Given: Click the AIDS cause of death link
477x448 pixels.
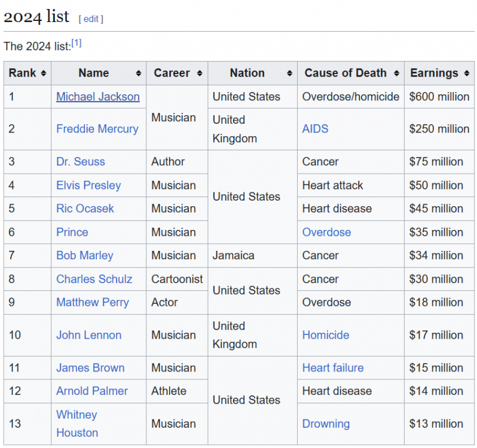Looking at the screenshot, I should coord(315,129).
